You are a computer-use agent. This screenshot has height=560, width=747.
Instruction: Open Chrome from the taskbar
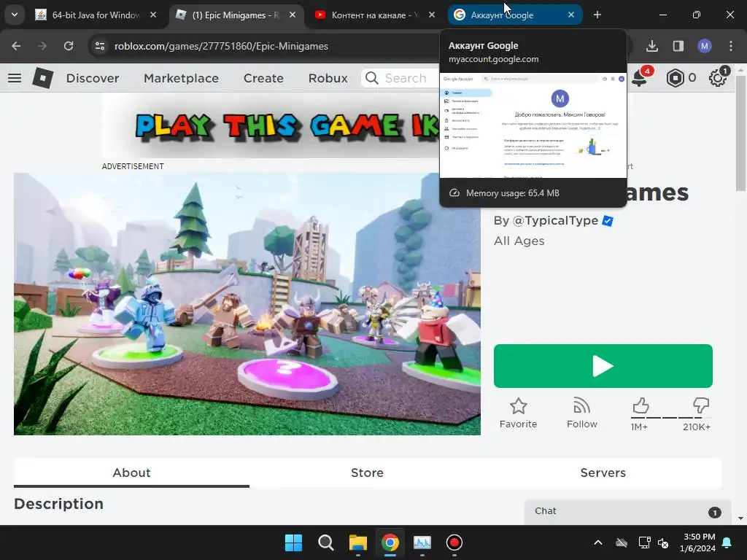[390, 542]
